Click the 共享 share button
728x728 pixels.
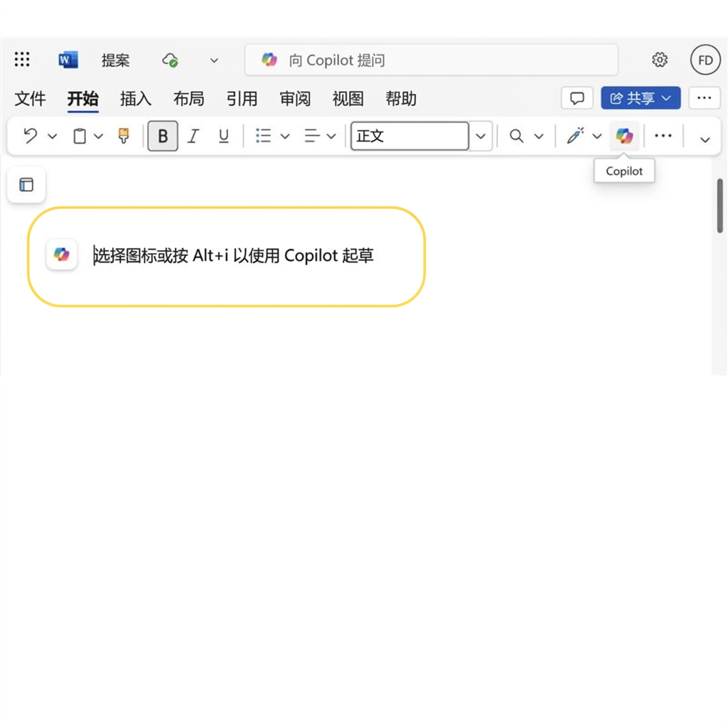click(x=641, y=98)
